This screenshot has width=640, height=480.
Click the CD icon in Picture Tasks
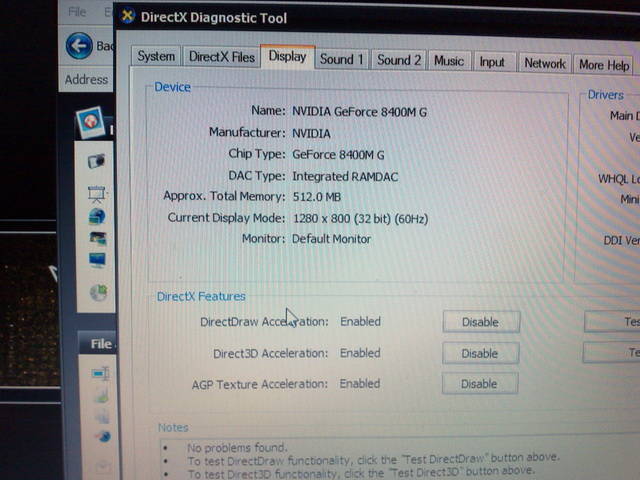tap(98, 293)
